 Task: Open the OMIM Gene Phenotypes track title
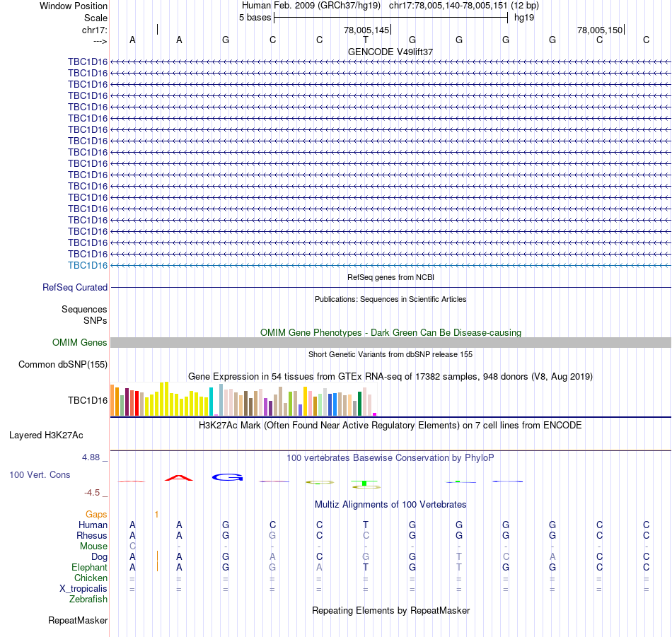tap(390, 332)
